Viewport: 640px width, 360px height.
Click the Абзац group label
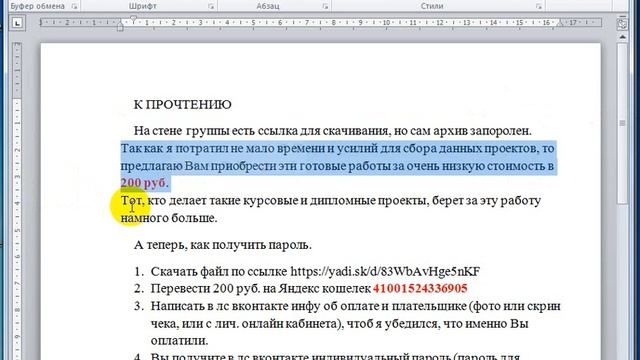(x=268, y=6)
